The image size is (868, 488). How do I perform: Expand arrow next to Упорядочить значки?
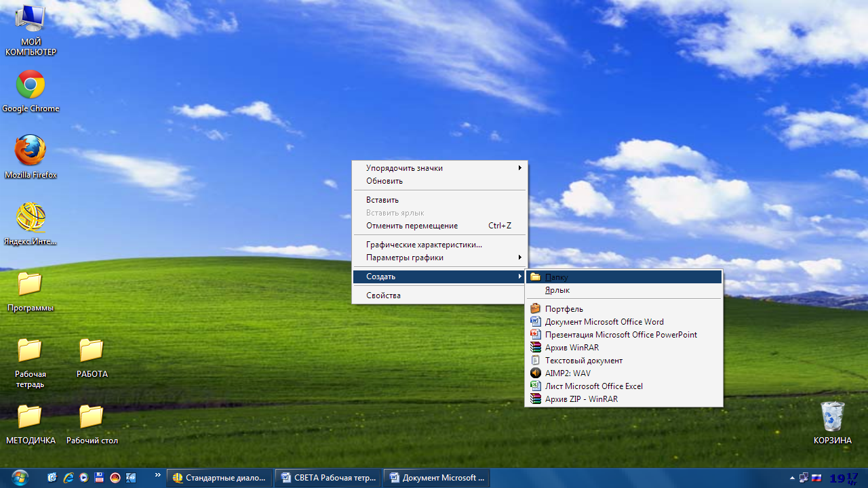(x=520, y=168)
